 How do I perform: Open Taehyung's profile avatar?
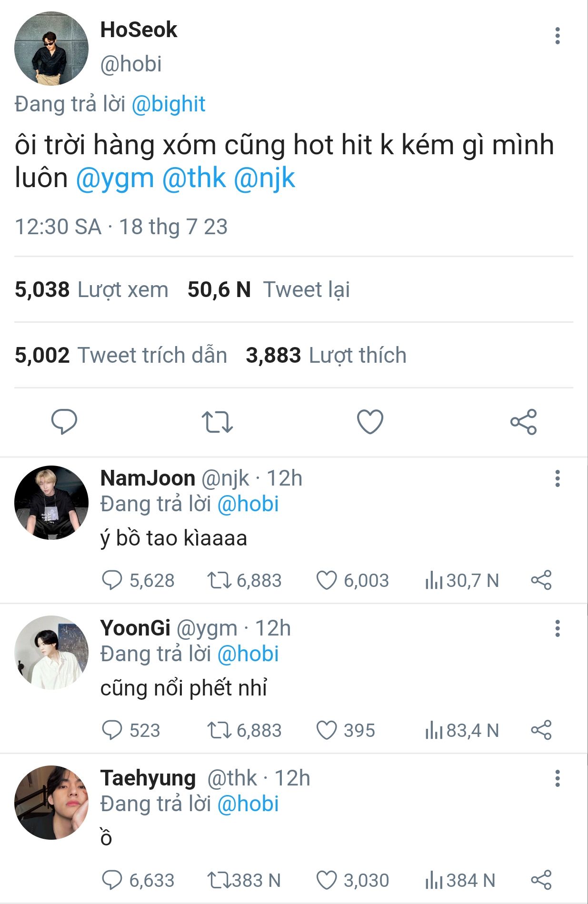[x=51, y=802]
